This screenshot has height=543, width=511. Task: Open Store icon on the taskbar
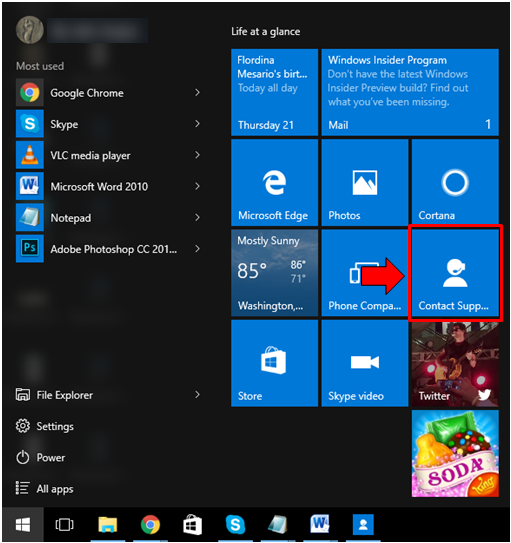click(x=192, y=525)
